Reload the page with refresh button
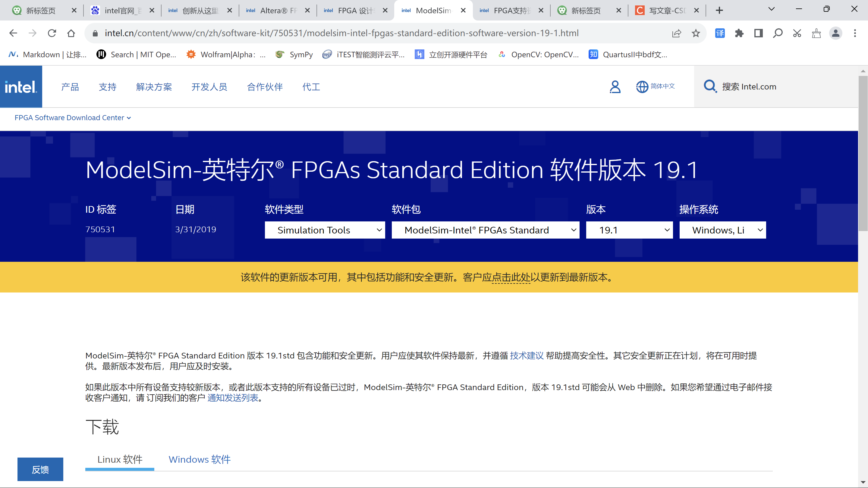 point(52,33)
